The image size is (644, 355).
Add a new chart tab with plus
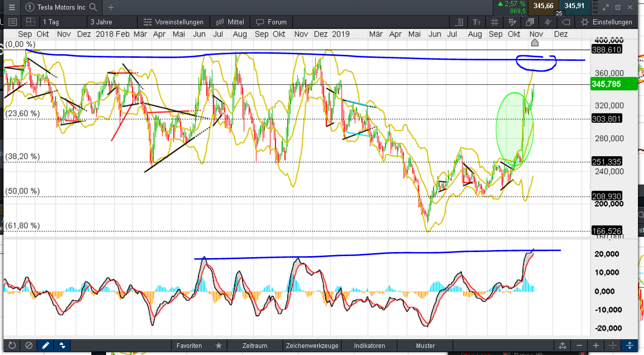pyautogui.click(x=111, y=7)
